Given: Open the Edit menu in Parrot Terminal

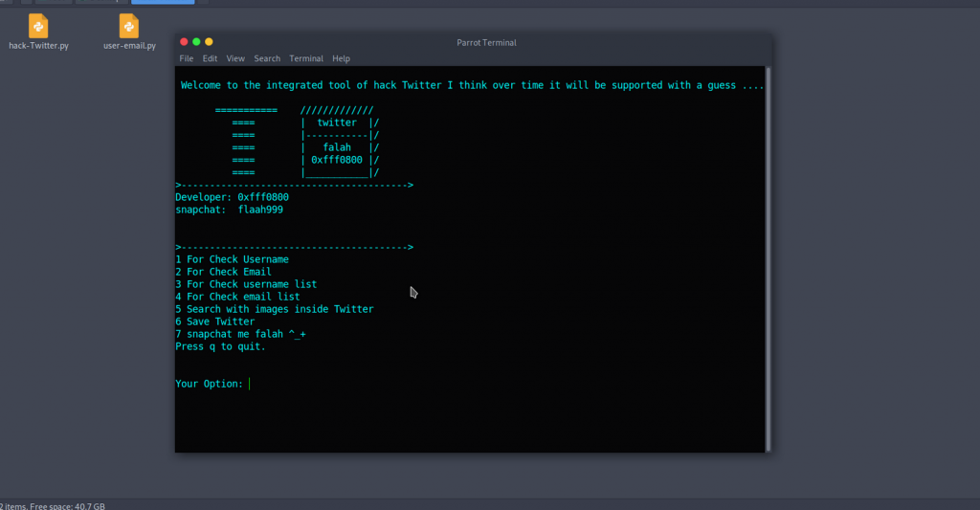Looking at the screenshot, I should coord(210,58).
